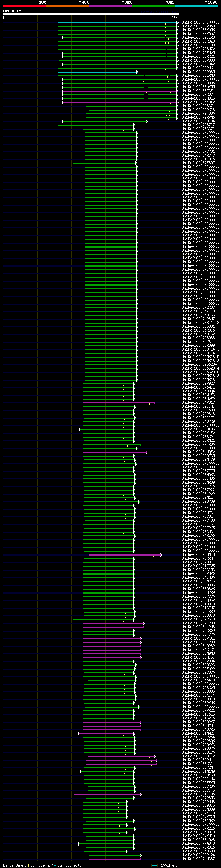Select the UniRef100_O95628-8 label
Screen dimensions: 221x868
[x=200, y=376]
